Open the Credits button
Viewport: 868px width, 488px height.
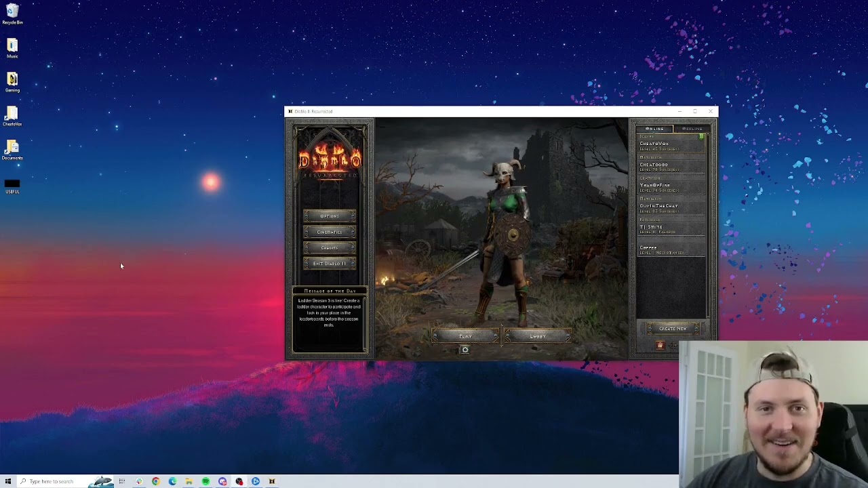pos(330,247)
